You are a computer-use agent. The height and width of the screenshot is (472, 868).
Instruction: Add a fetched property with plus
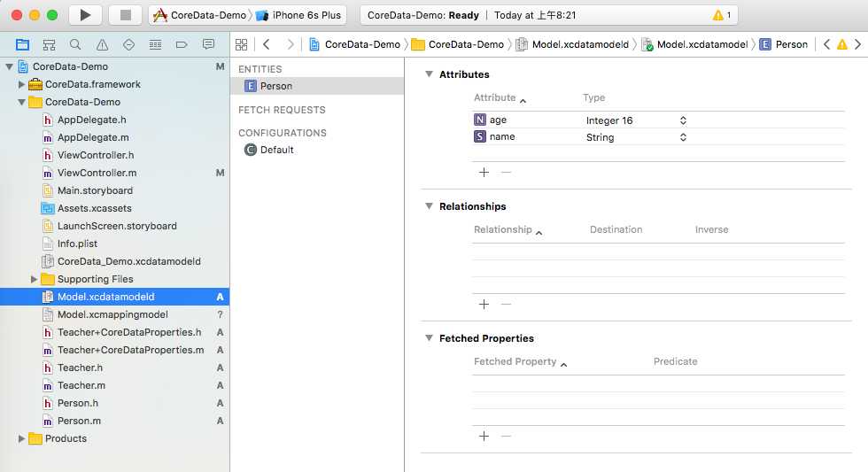[484, 436]
